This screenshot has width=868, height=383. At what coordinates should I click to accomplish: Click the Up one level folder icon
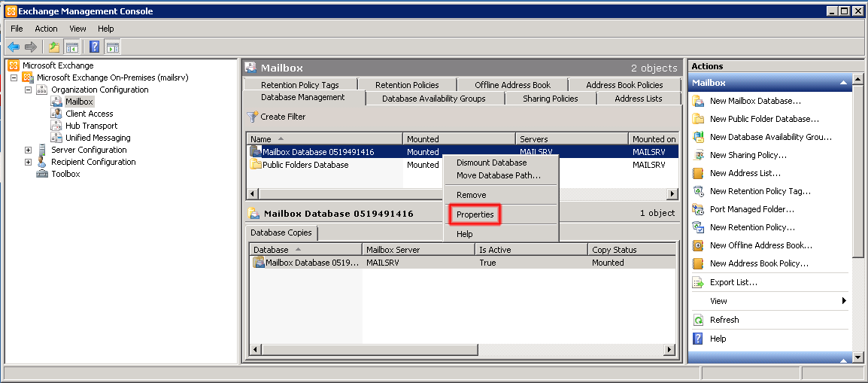(53, 47)
